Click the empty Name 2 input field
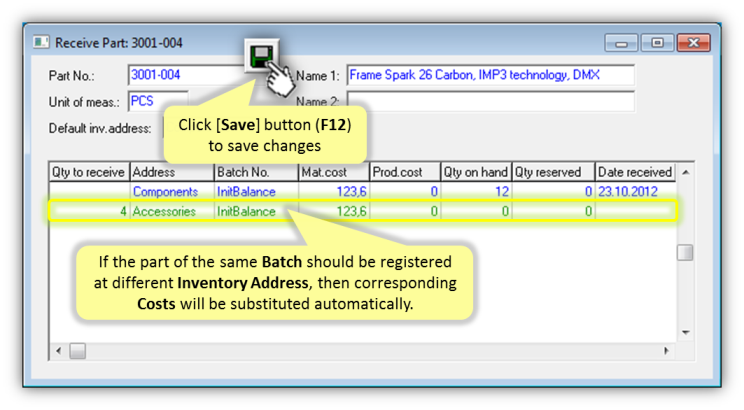 click(x=491, y=102)
